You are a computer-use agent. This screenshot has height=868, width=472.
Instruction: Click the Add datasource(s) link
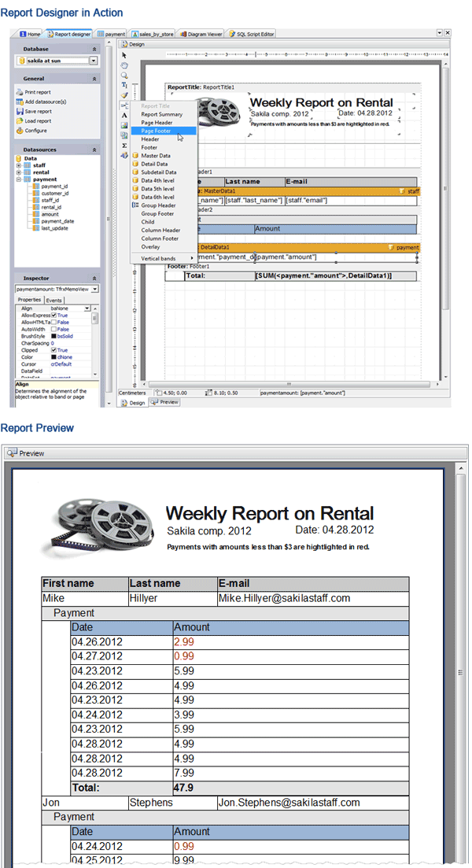[x=45, y=102]
